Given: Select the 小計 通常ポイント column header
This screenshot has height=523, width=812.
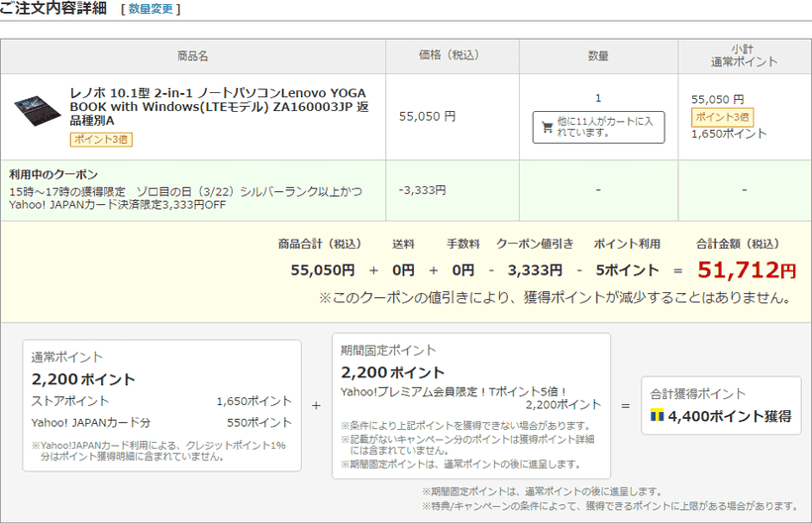Looking at the screenshot, I should [744, 55].
